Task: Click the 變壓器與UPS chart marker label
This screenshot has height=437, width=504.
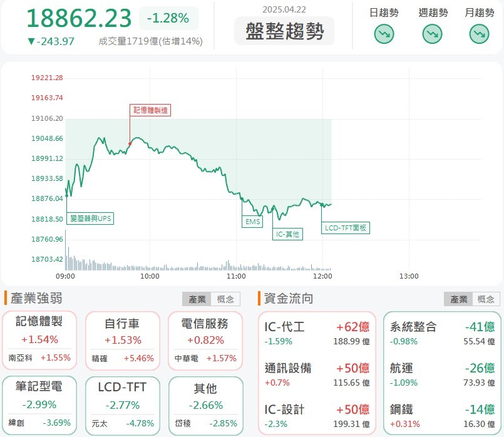Action: [90, 218]
